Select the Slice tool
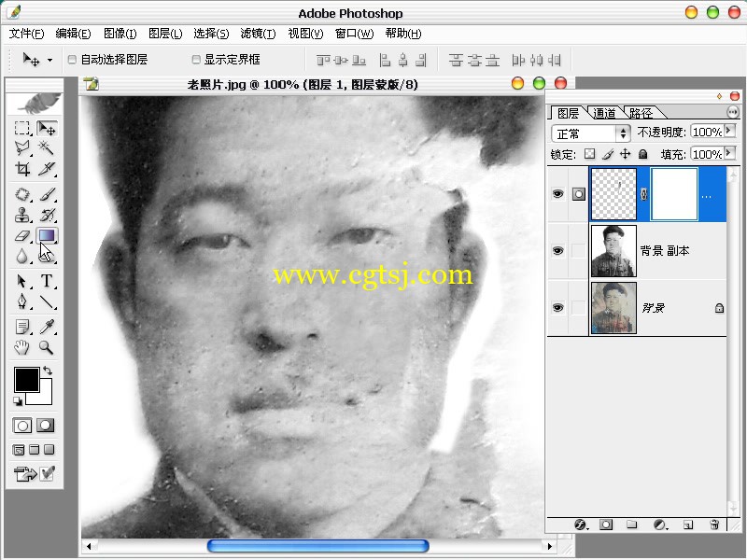 tap(47, 168)
